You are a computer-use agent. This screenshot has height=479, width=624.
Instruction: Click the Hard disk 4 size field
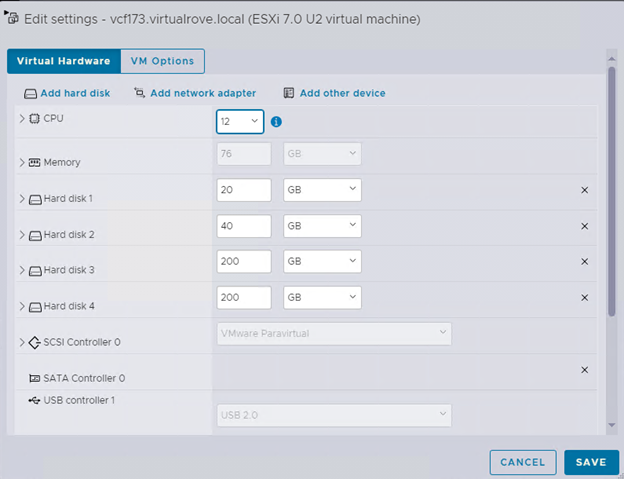pyautogui.click(x=244, y=297)
